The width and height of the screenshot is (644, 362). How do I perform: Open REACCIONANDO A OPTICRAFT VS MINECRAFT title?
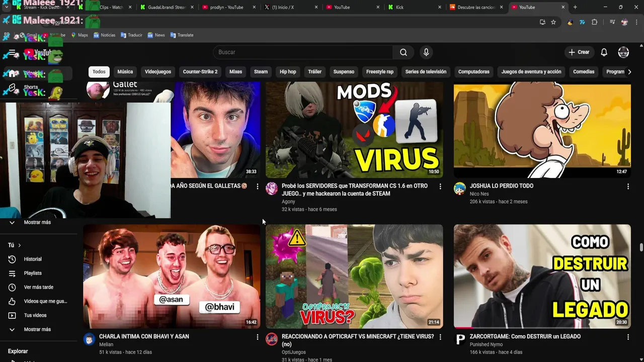click(358, 340)
